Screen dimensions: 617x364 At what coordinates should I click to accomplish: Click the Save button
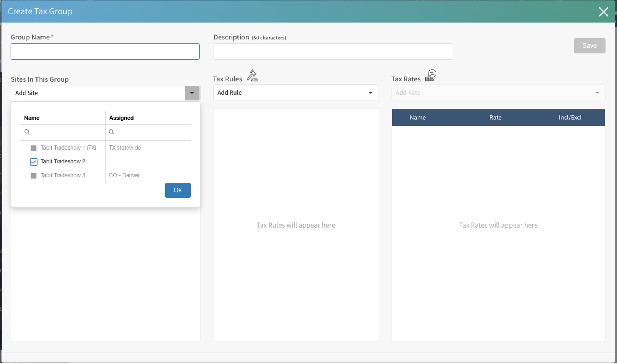point(589,46)
